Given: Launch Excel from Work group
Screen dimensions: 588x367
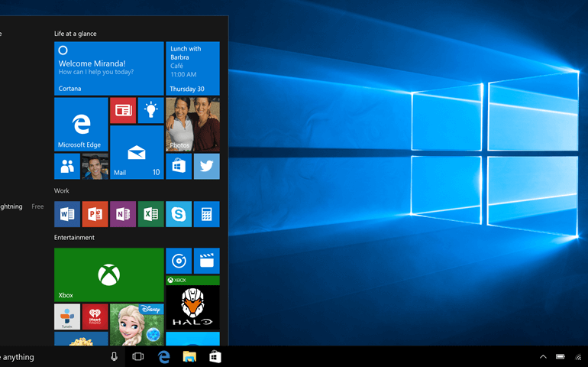Looking at the screenshot, I should (x=150, y=214).
